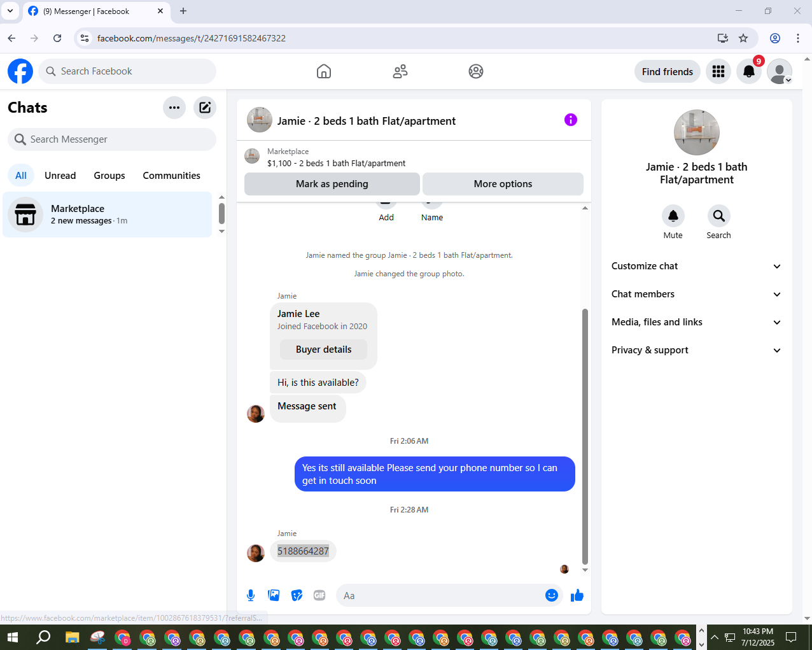The width and height of the screenshot is (812, 650).
Task: Click the message Aa input box
Action: [x=439, y=595]
